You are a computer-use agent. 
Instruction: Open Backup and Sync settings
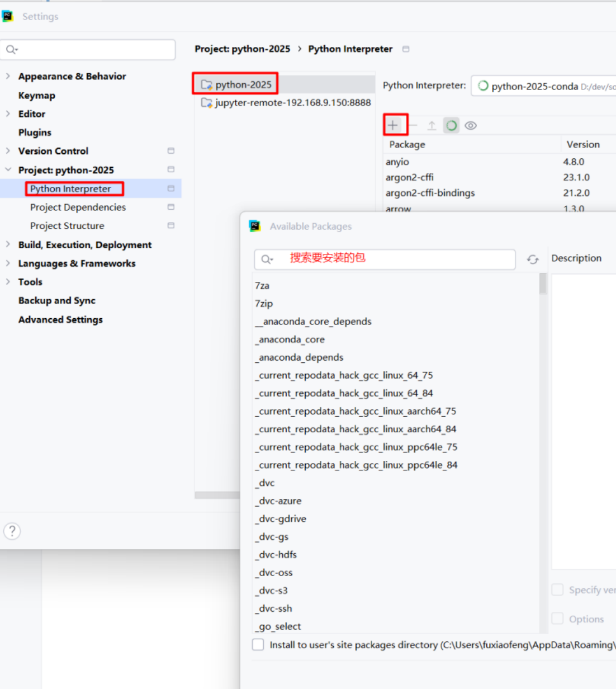pyautogui.click(x=56, y=300)
